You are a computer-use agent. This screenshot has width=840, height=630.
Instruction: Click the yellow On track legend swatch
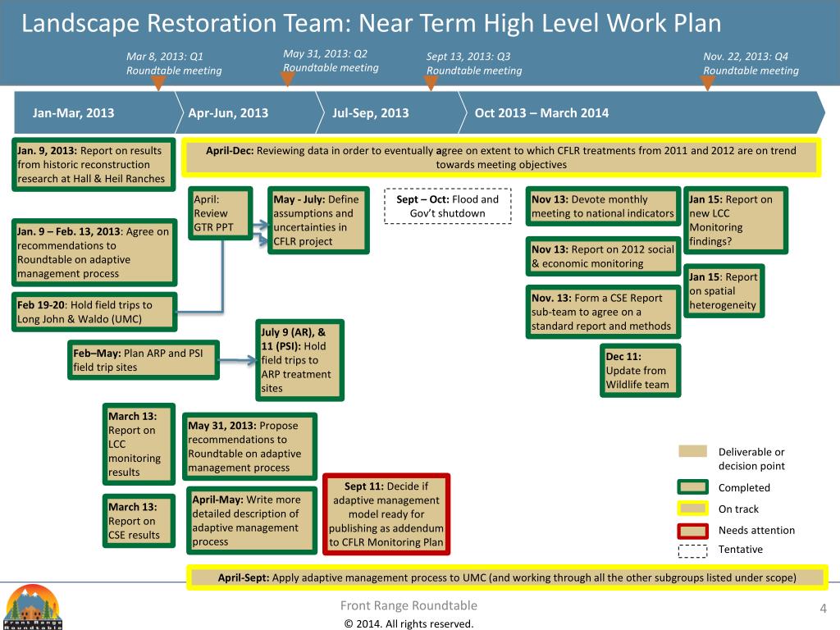tap(692, 509)
